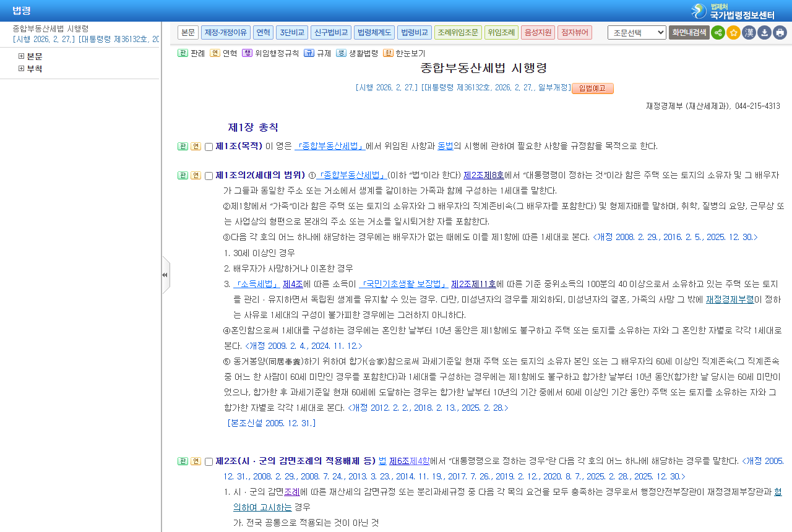The image size is (792, 532).
Task: Open the 「종합부동산세법」 link in 제1조
Action: click(330, 147)
